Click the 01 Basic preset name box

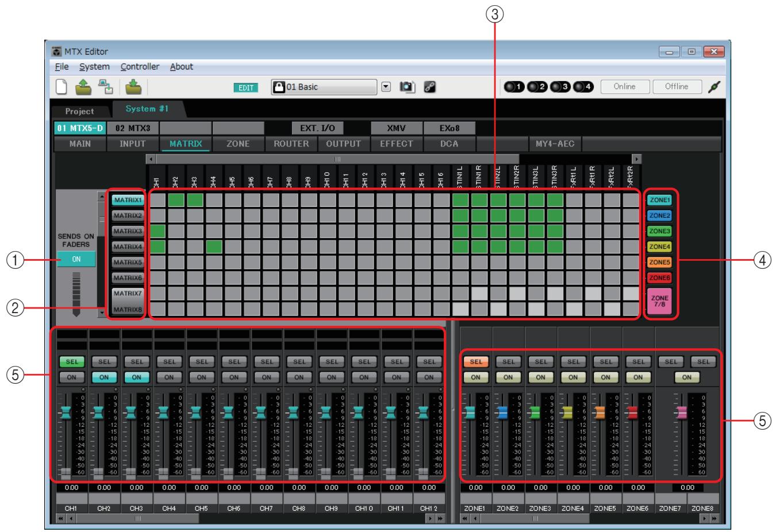pos(324,87)
